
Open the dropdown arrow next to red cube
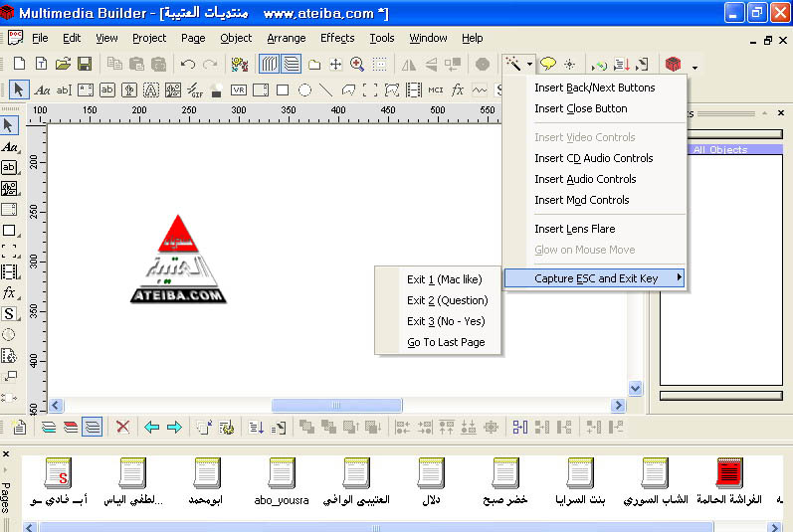tap(694, 68)
